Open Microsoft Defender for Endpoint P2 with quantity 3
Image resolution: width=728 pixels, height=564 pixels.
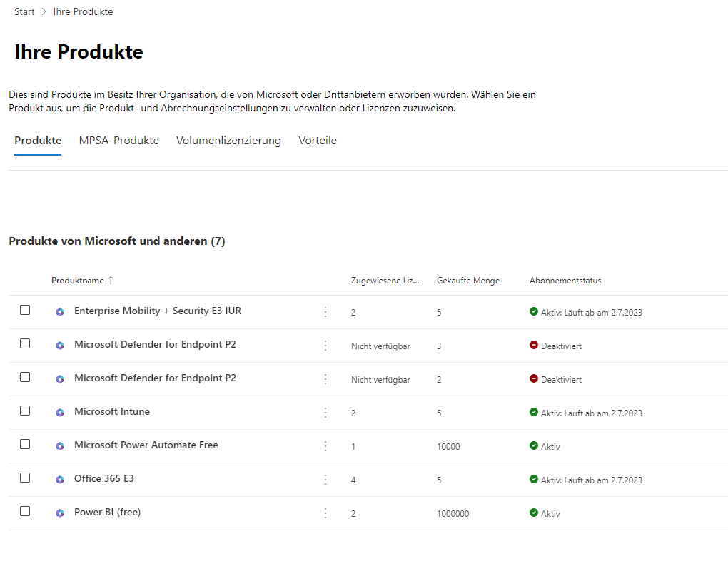point(155,344)
